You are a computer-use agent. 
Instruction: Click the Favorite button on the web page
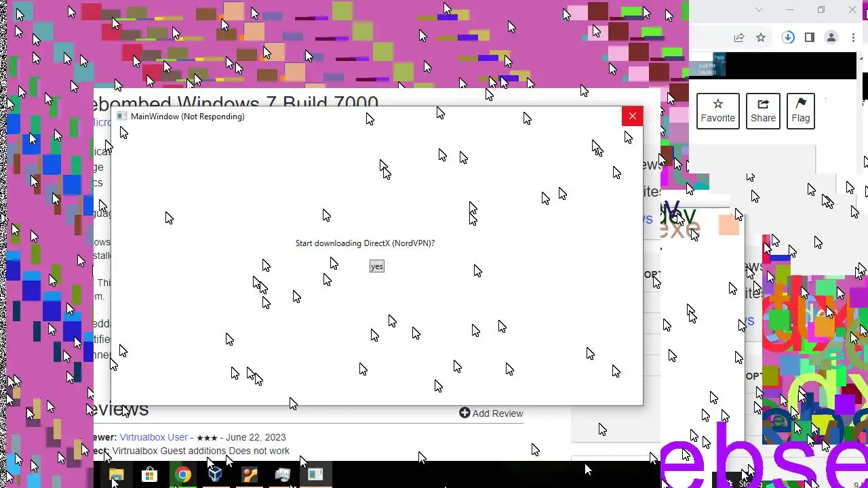click(717, 110)
